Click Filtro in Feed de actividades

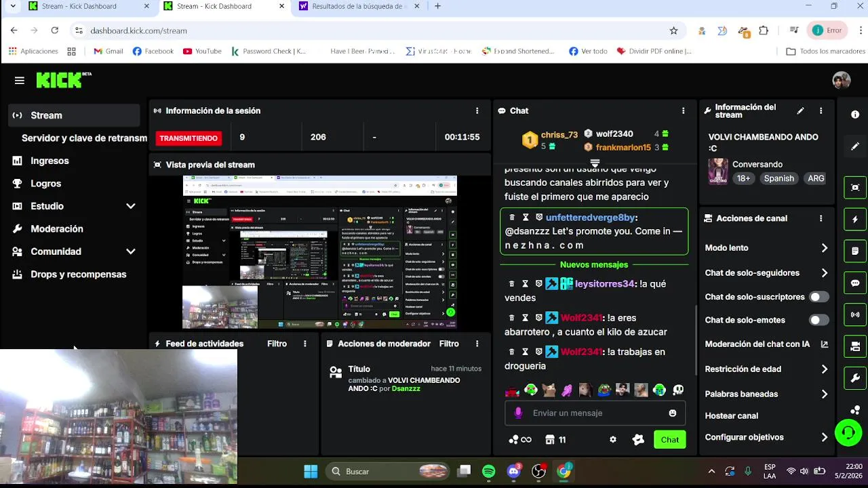coord(277,344)
